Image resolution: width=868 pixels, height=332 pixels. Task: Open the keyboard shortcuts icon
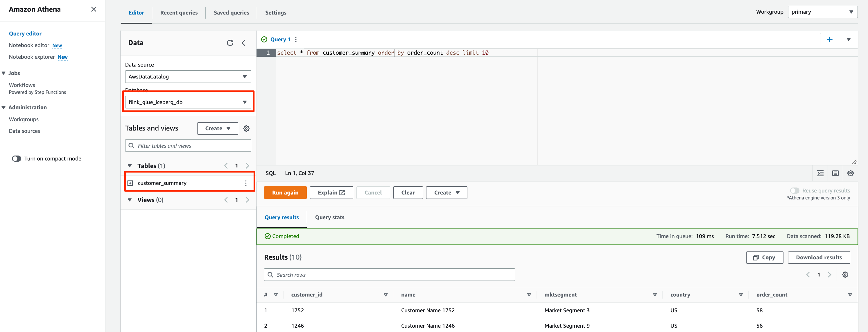(835, 173)
